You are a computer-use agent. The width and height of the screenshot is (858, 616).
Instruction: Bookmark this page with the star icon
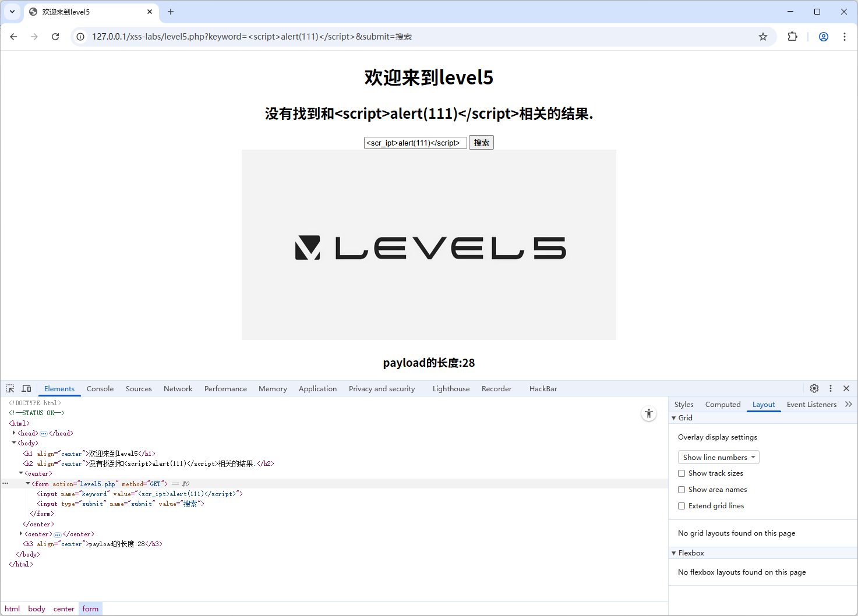[x=763, y=37]
